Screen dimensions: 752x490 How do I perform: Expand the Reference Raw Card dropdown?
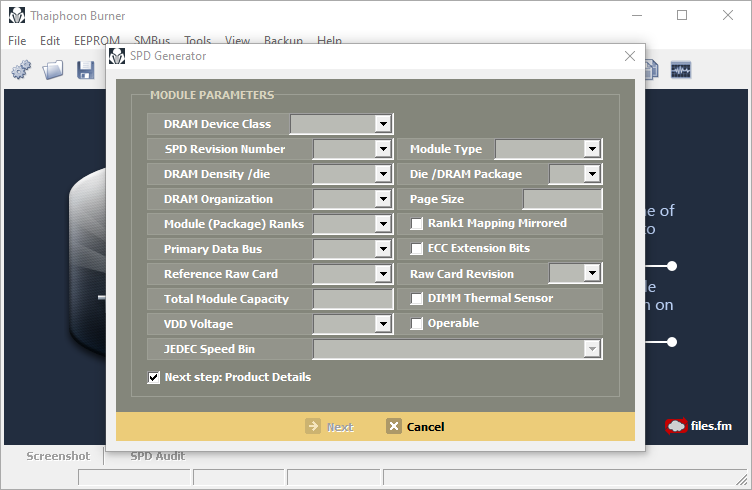point(383,274)
